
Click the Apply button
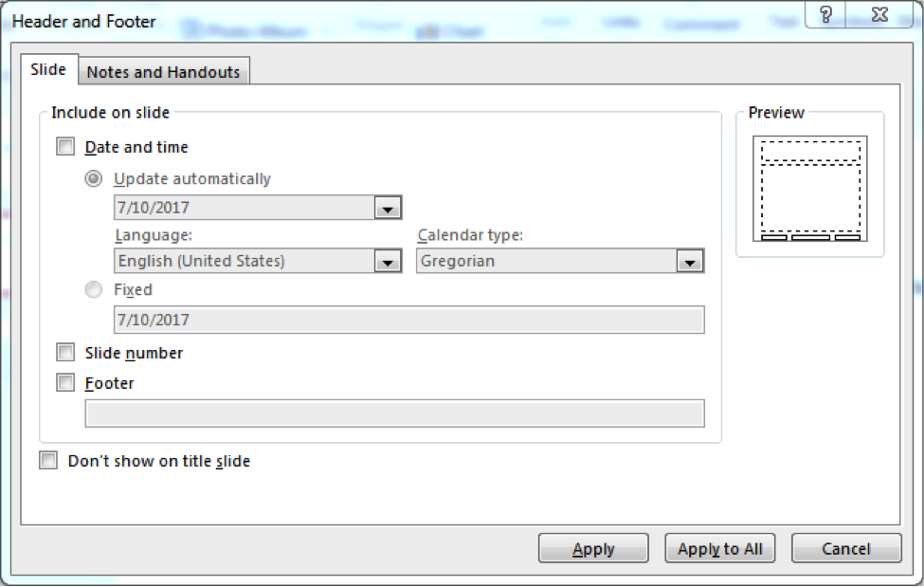click(593, 548)
